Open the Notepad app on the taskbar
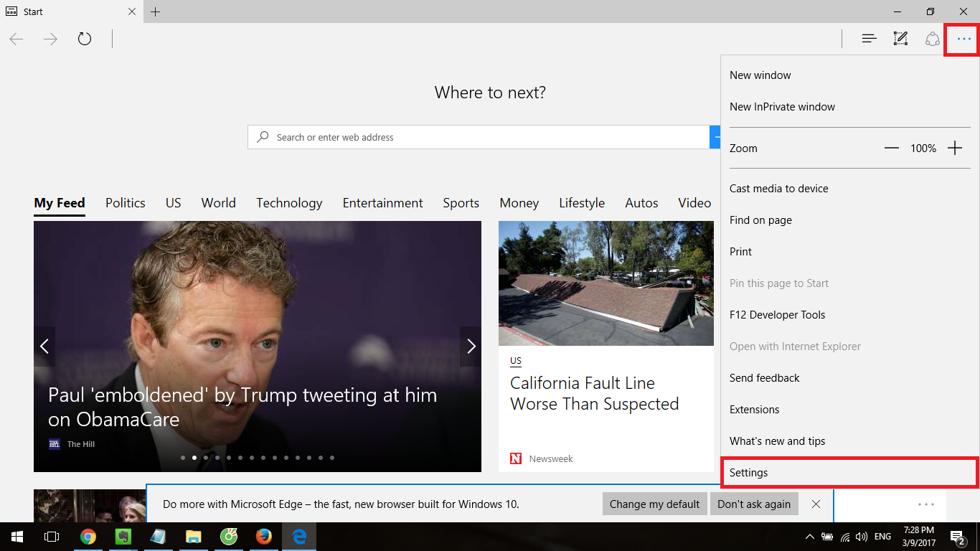The width and height of the screenshot is (980, 551). coord(159,537)
